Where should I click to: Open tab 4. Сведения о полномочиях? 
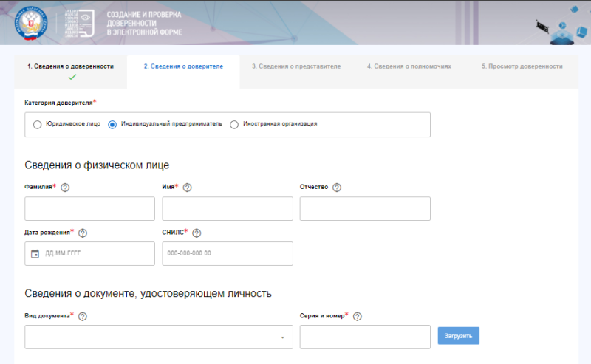(x=409, y=72)
